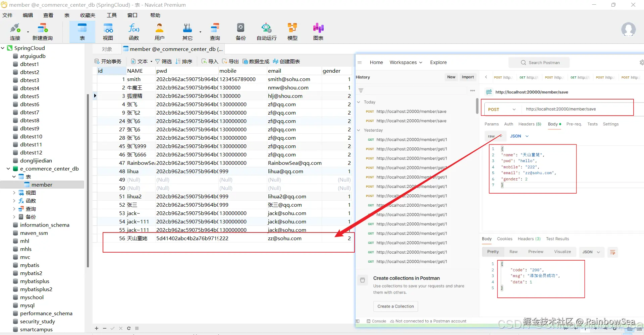Expand the 视图 (Views) tree node

14,193
